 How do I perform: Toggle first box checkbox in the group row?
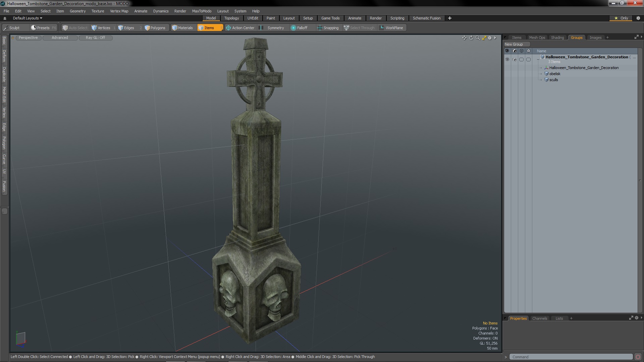(x=521, y=59)
